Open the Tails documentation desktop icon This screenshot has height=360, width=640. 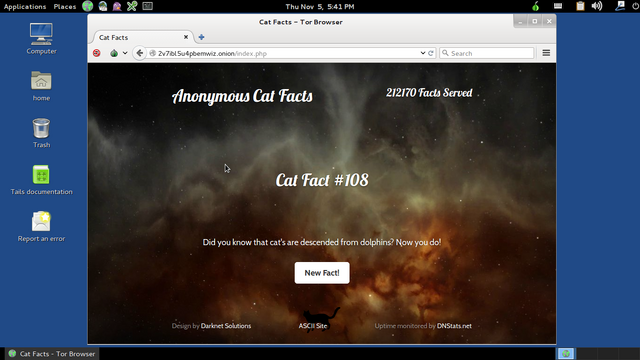click(x=41, y=180)
